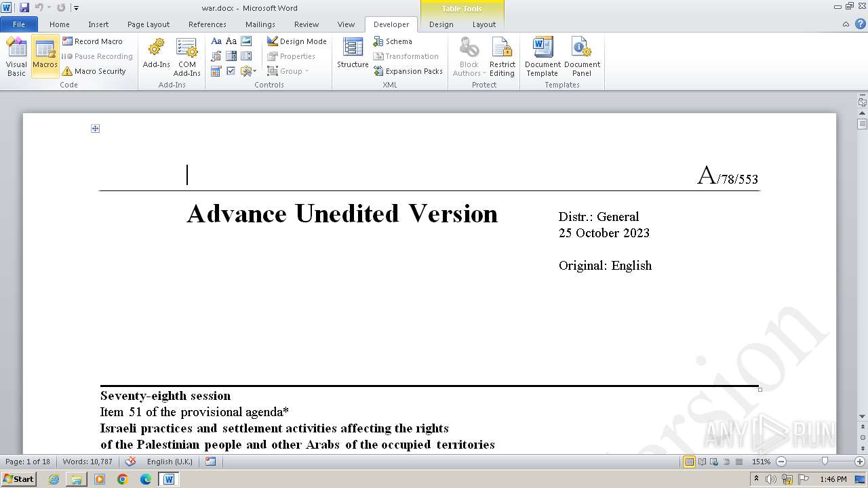
Task: Open Document Template dialog
Action: [x=542, y=57]
